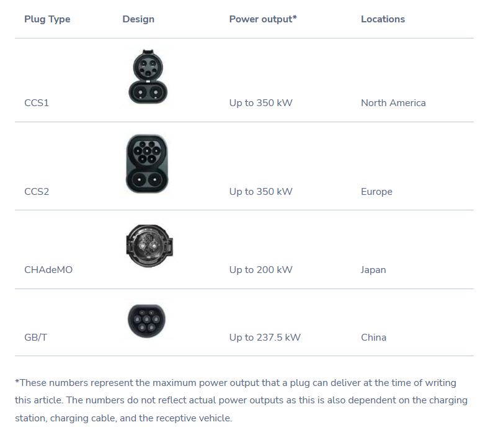
Task: Click the Up to 200 kW value
Action: [x=261, y=270]
